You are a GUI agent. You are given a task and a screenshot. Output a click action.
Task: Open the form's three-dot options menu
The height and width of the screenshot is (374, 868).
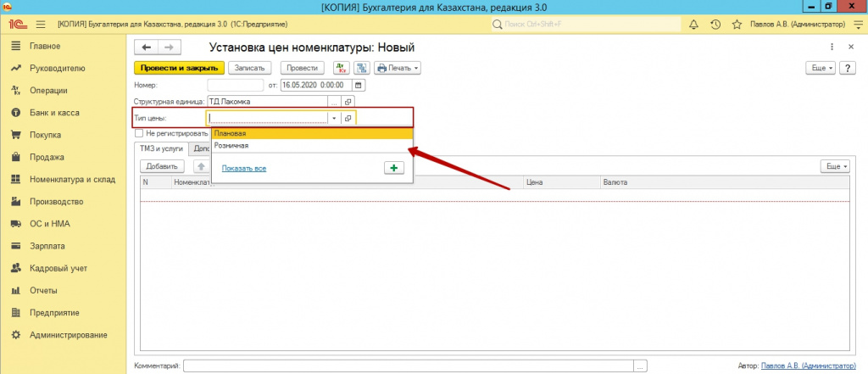(832, 47)
